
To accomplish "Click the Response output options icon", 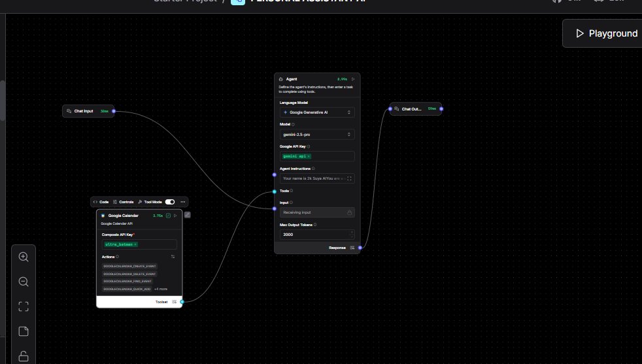I will click(352, 248).
